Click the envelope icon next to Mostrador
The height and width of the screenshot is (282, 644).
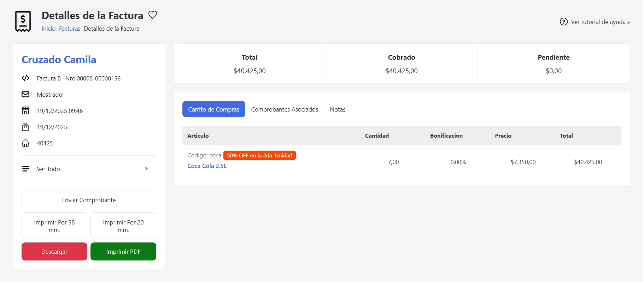25,95
